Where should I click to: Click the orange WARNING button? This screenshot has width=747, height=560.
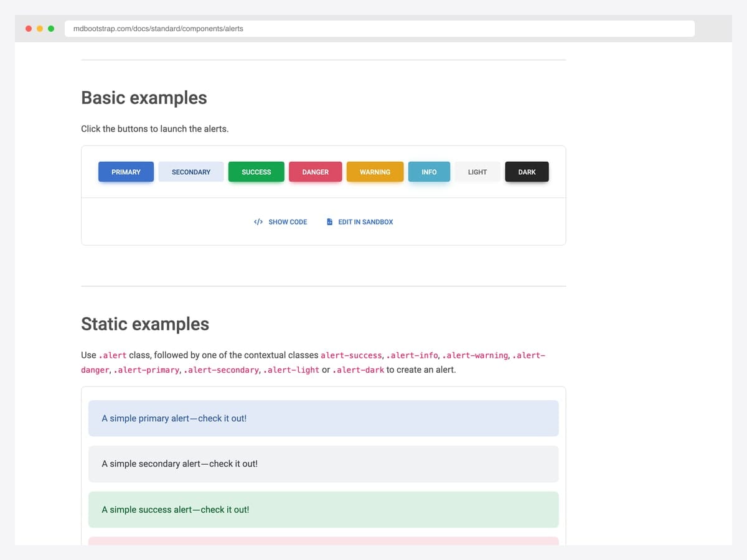tap(375, 172)
